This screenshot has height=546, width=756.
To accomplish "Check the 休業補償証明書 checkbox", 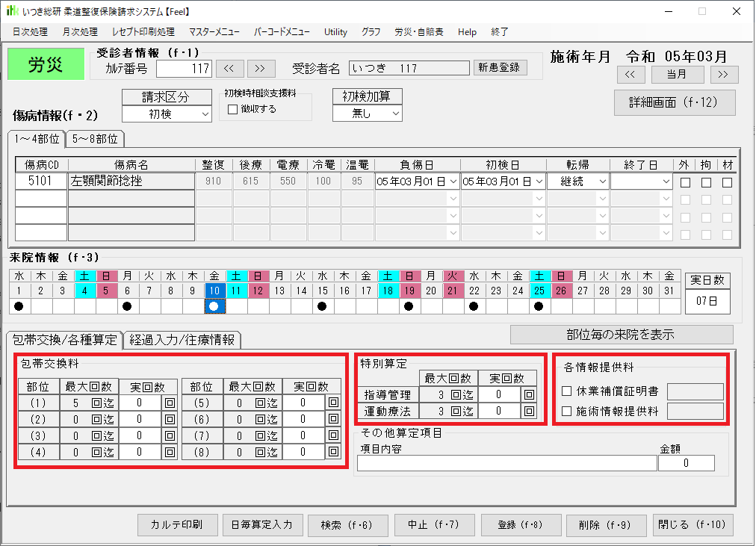I will point(567,391).
